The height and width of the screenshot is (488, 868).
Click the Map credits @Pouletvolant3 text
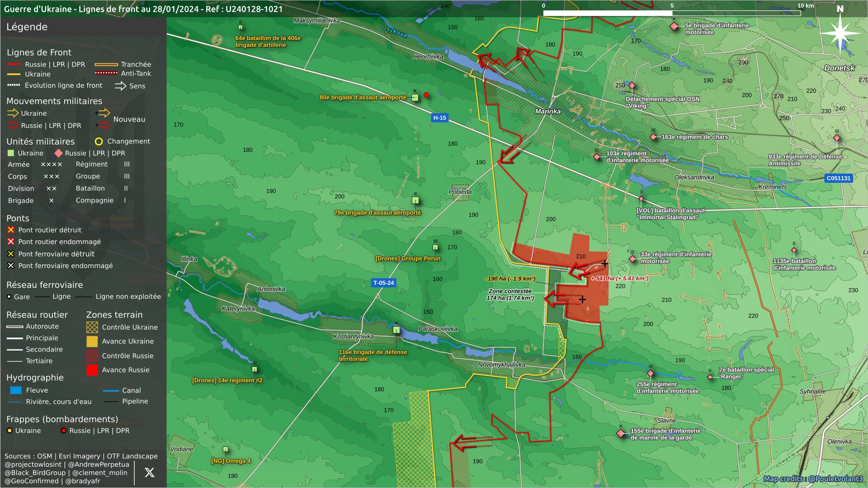(813, 479)
